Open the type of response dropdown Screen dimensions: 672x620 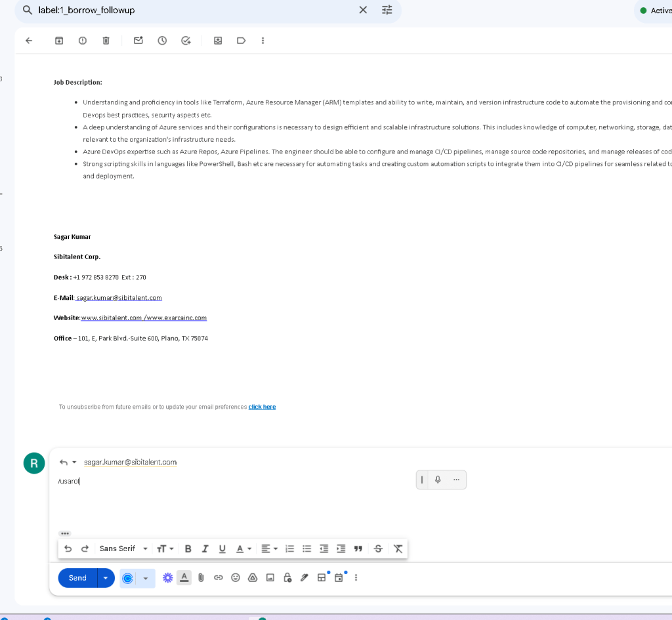click(x=68, y=463)
